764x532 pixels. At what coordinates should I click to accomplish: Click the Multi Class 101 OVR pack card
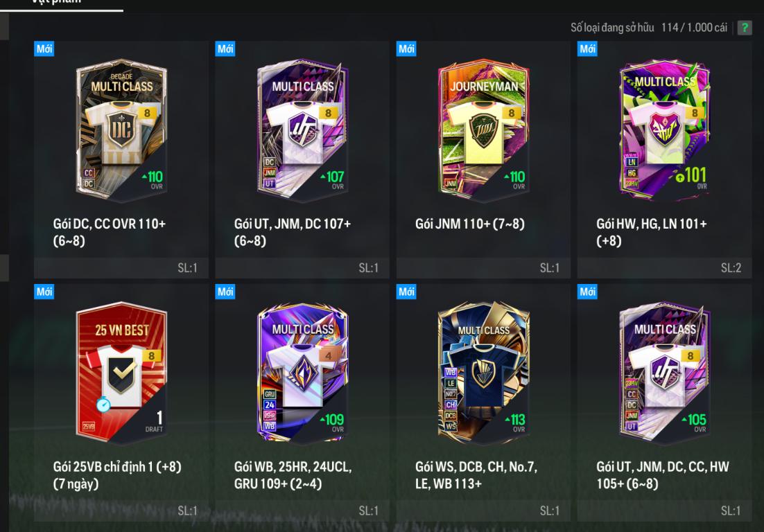665,130
